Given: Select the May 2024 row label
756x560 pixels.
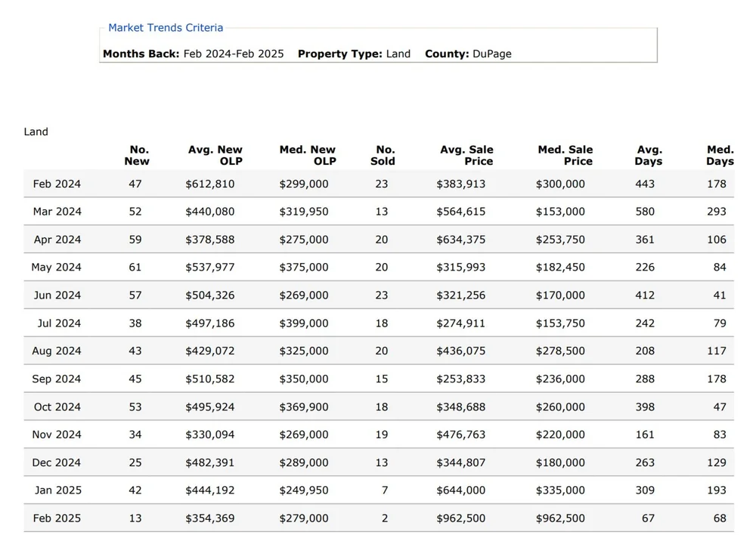Looking at the screenshot, I should (x=56, y=268).
